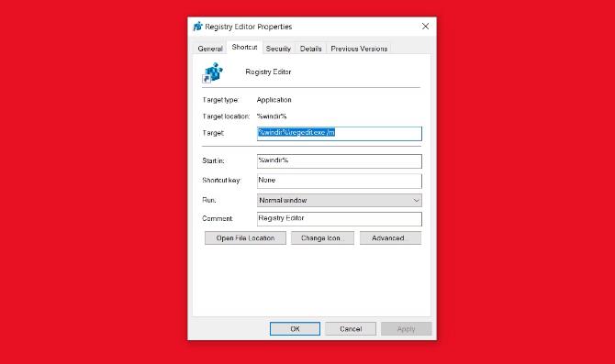
Task: Click the 'Registry Editor' name beside the icon
Action: [268, 72]
